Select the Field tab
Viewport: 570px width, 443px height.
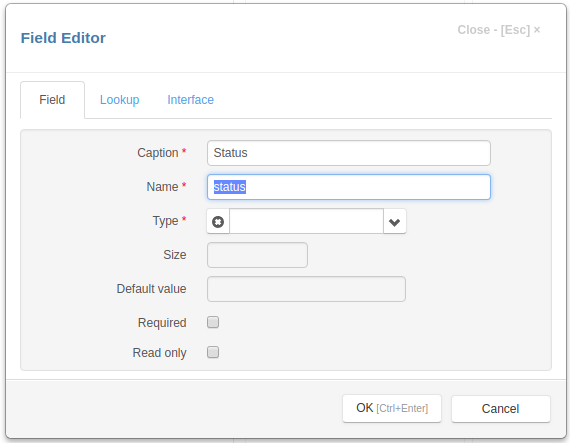[x=52, y=100]
